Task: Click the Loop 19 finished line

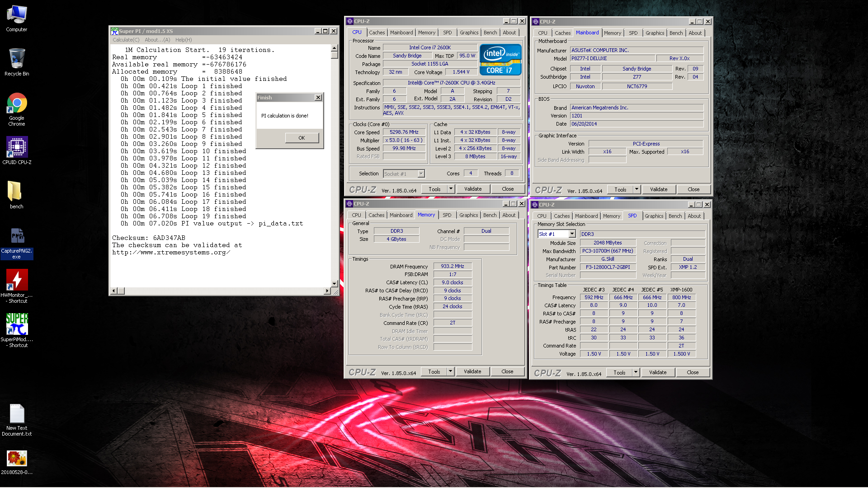Action: click(x=184, y=216)
